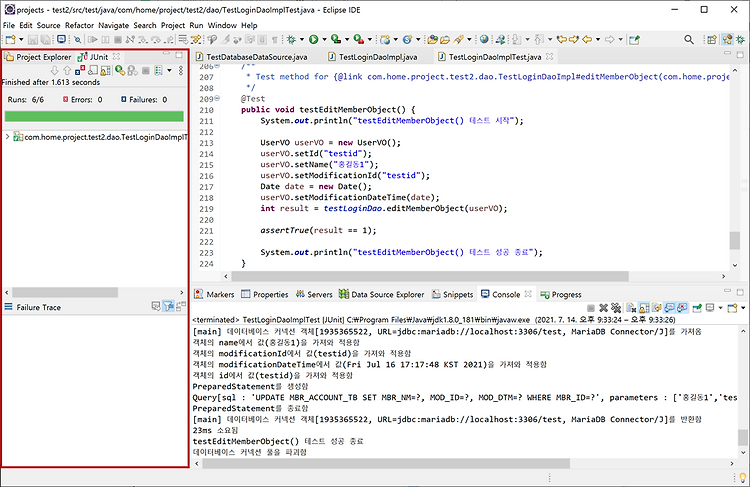Expand the TestLoginDaoImplTest tree node
Viewport: 750px width, 487px height.
click(x=7, y=137)
